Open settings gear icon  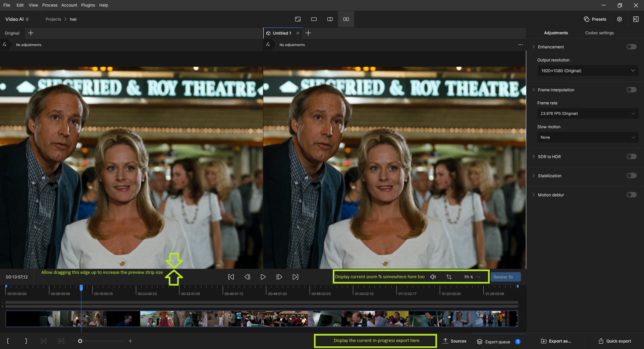click(620, 19)
